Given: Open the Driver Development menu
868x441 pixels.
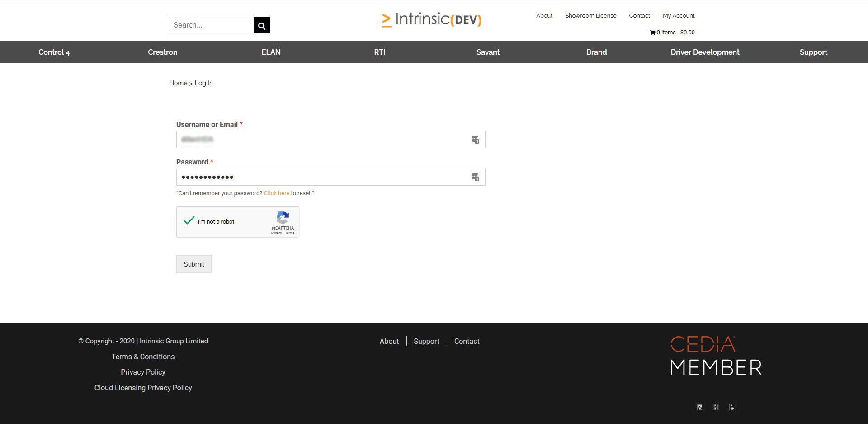Looking at the screenshot, I should [x=705, y=52].
